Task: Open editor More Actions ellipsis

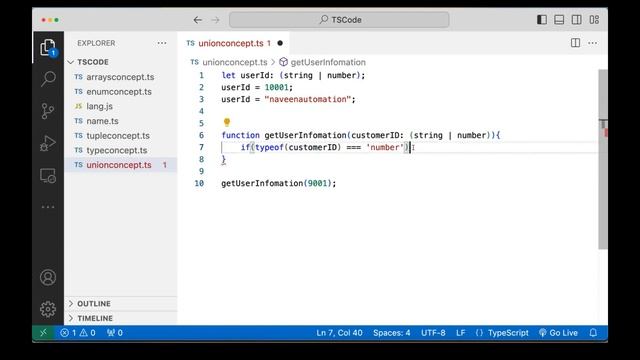Action: pos(593,43)
